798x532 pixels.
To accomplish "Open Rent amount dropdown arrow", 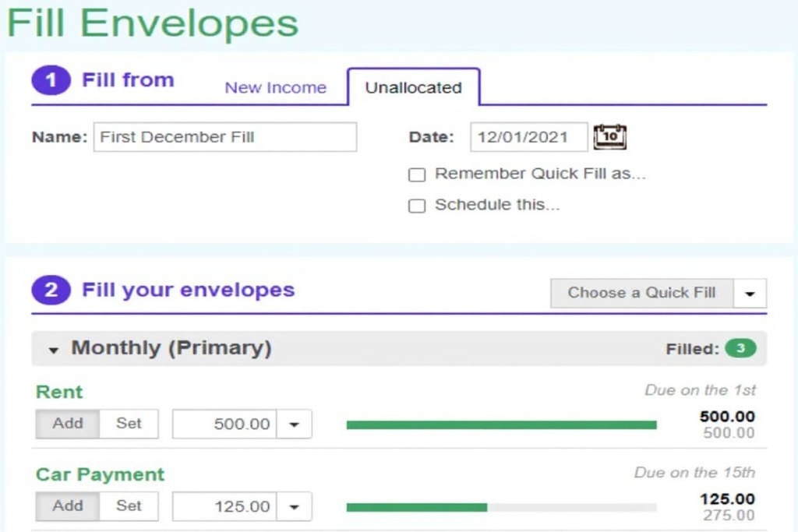I will (x=294, y=425).
